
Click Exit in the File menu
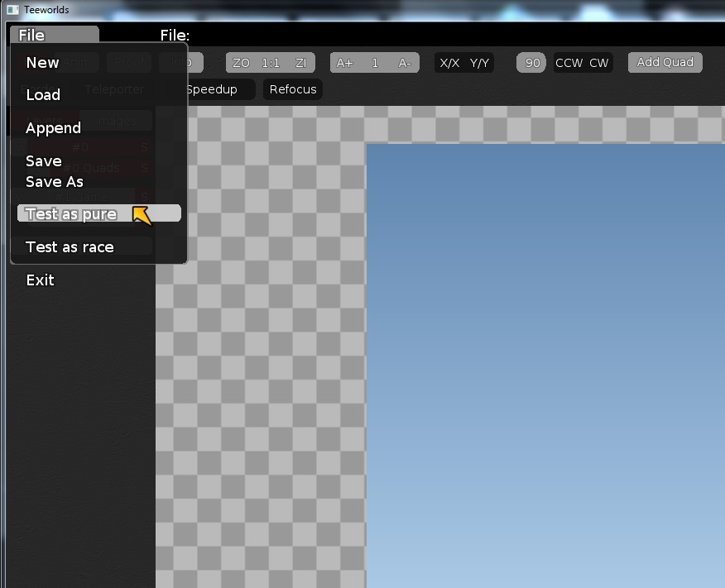coord(40,280)
